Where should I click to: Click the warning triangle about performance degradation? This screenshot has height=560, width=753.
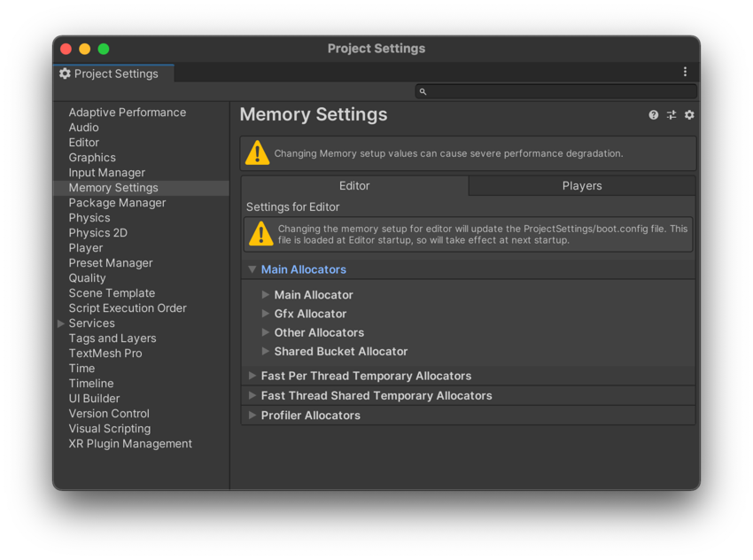click(257, 152)
